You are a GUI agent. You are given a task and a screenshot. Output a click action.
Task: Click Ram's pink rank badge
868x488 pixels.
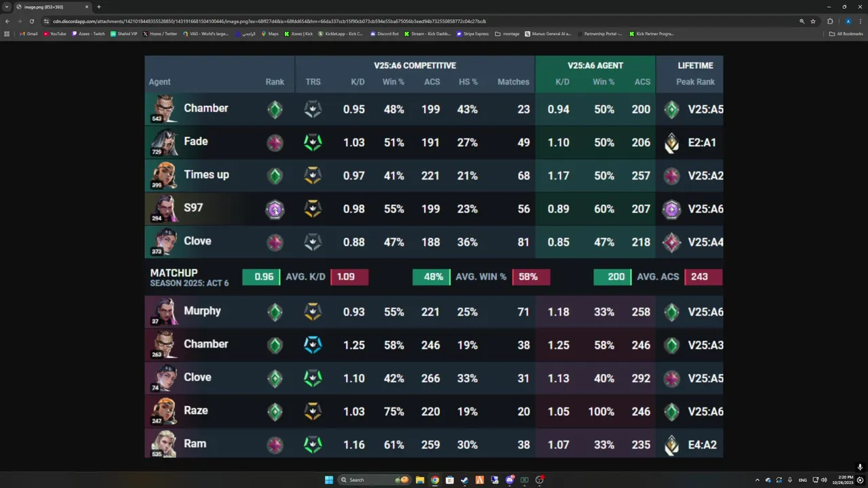click(x=275, y=445)
